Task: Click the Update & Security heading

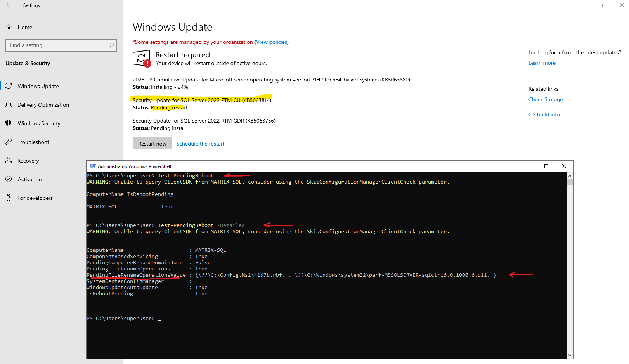Action: click(x=28, y=63)
